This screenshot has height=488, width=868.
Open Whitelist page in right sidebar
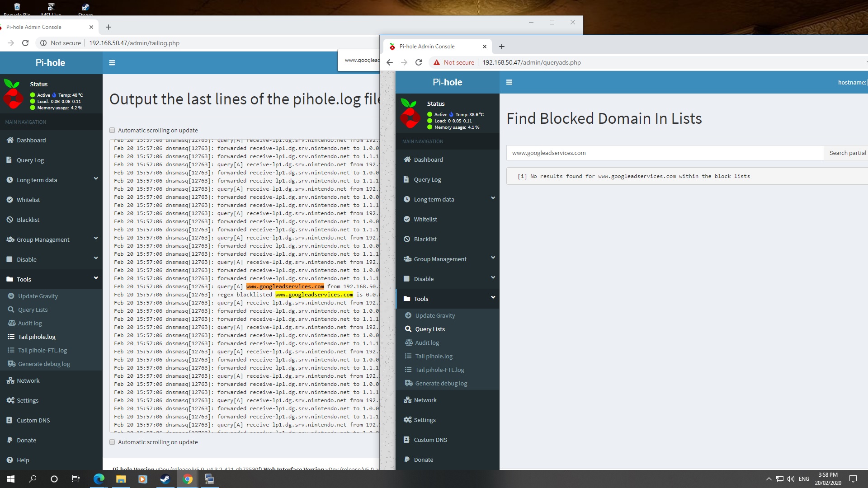coord(425,219)
